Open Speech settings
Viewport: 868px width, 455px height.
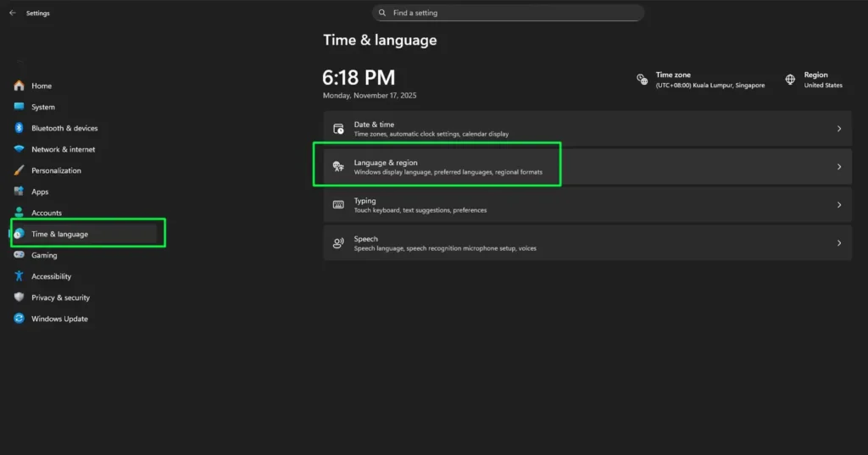coord(587,243)
